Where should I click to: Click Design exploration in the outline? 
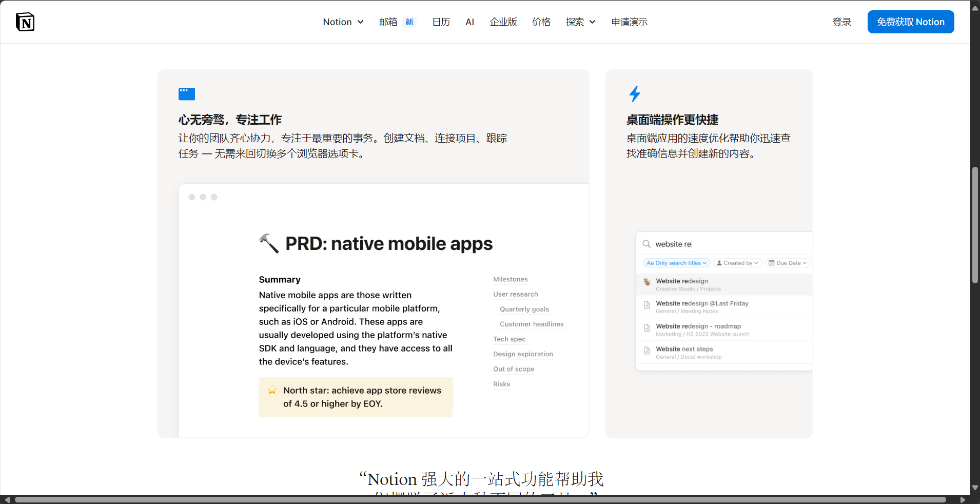(x=523, y=354)
